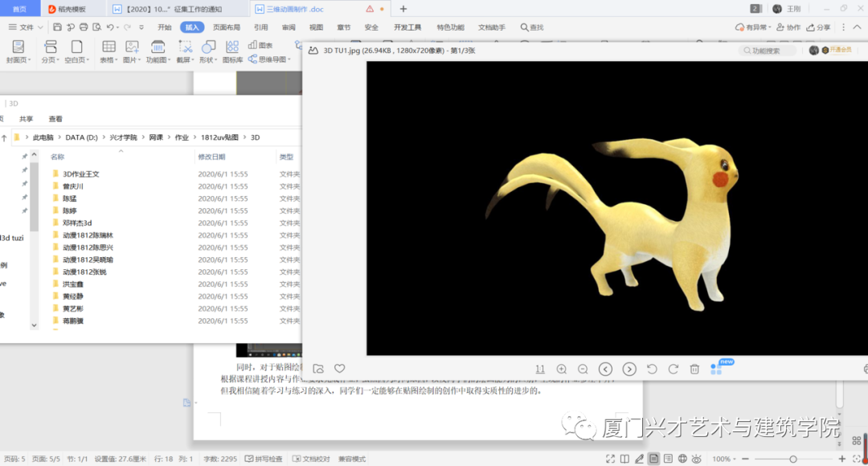Screen dimensions: 868x466
Task: Toggle writing mode pencil icon in status bar
Action: [640, 459]
